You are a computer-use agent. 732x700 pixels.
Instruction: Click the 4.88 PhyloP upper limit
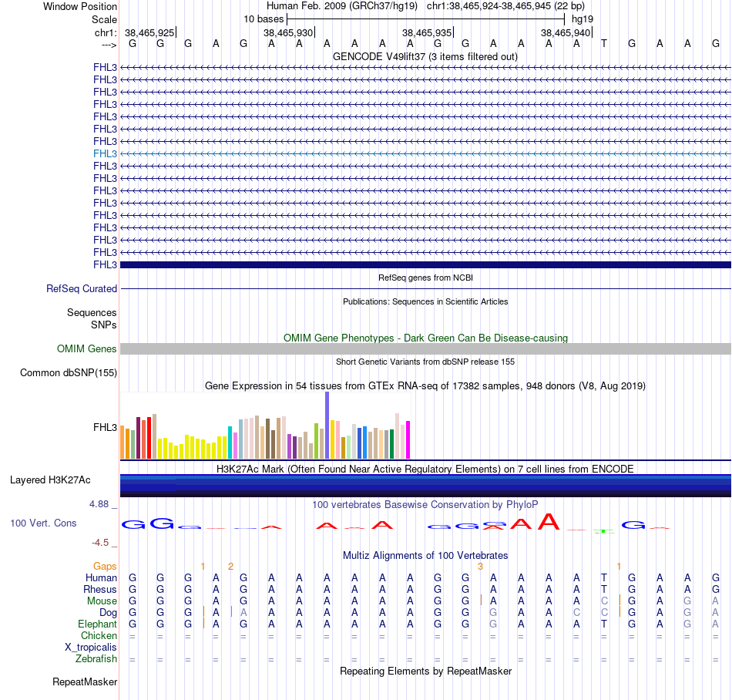99,504
